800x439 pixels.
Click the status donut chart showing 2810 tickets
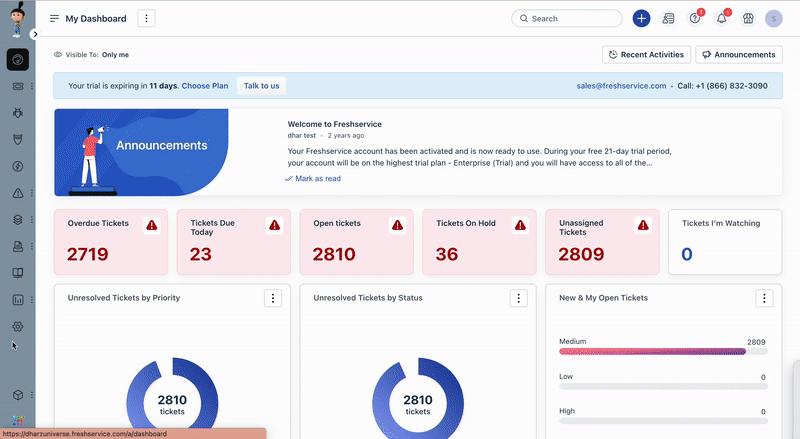[418, 399]
